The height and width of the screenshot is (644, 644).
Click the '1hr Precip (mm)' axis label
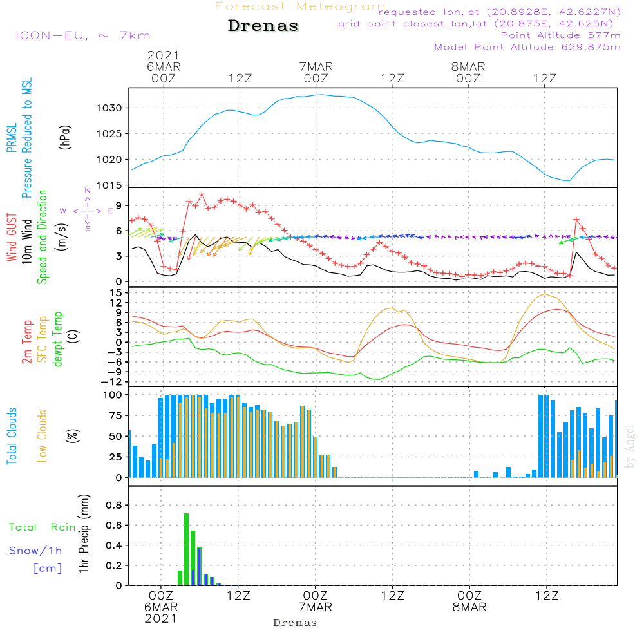click(x=84, y=533)
